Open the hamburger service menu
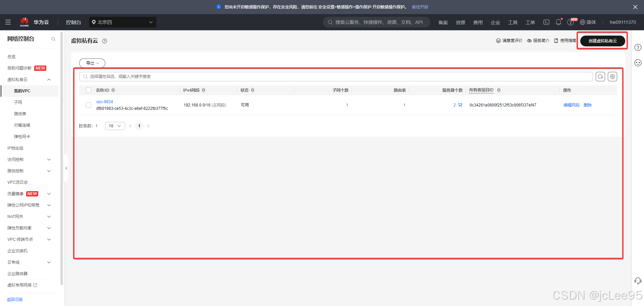 [8, 22]
